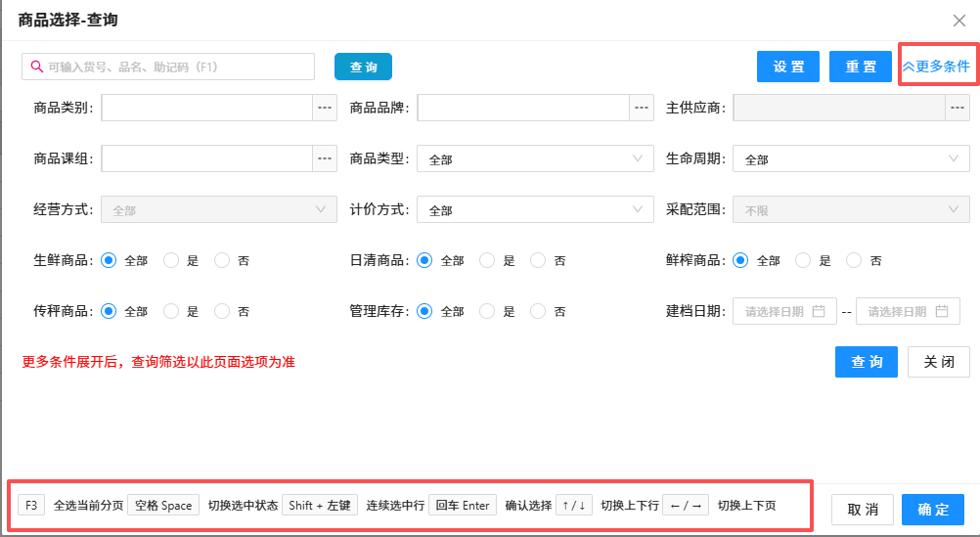Open 商品品牌 picker ellipsis button
The image size is (980, 537).
tap(642, 108)
